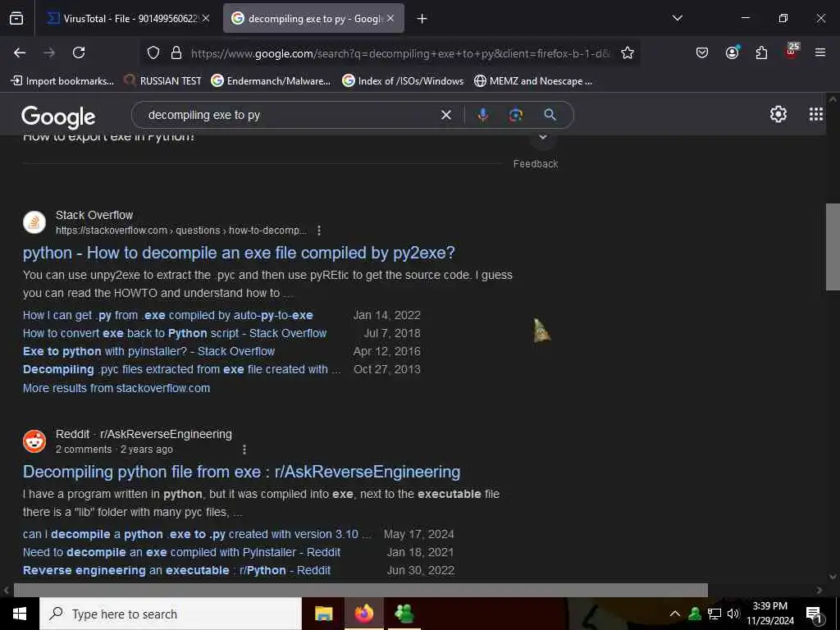Go forward one page
Image resolution: width=840 pixels, height=630 pixels.
49,52
